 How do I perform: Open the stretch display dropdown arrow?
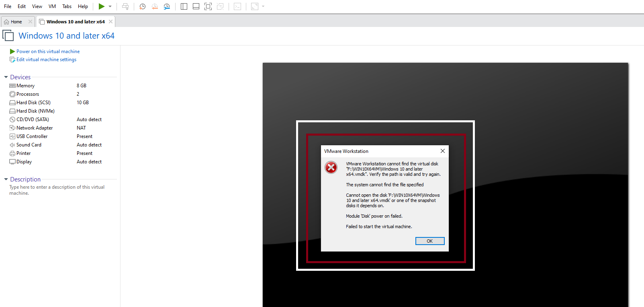tap(263, 6)
